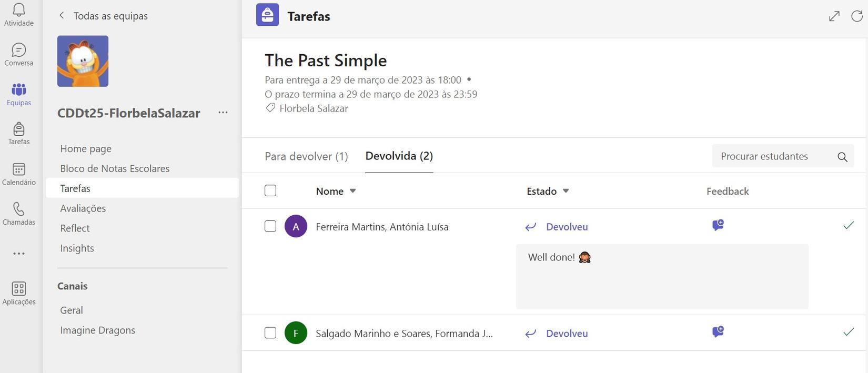Screen dimensions: 868x373
Task: Select checkbox for Salgado Marinho e Soares
Action: [270, 333]
